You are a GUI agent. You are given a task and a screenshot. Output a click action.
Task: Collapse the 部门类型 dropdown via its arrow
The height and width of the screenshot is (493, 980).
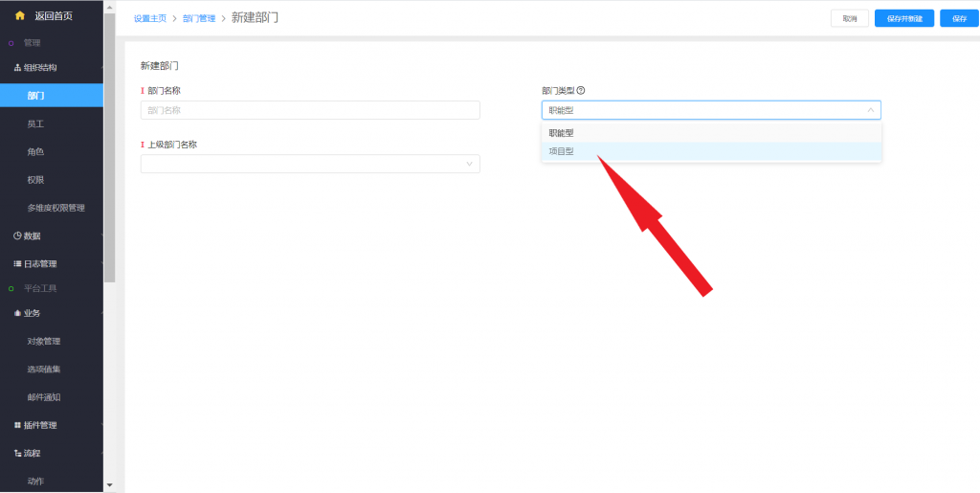coord(870,110)
